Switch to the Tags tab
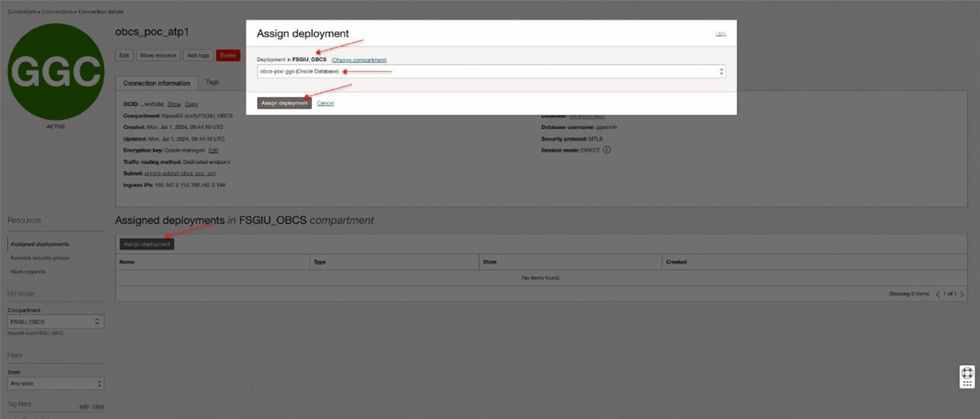Screen dimensions: 980x419 click(x=212, y=82)
